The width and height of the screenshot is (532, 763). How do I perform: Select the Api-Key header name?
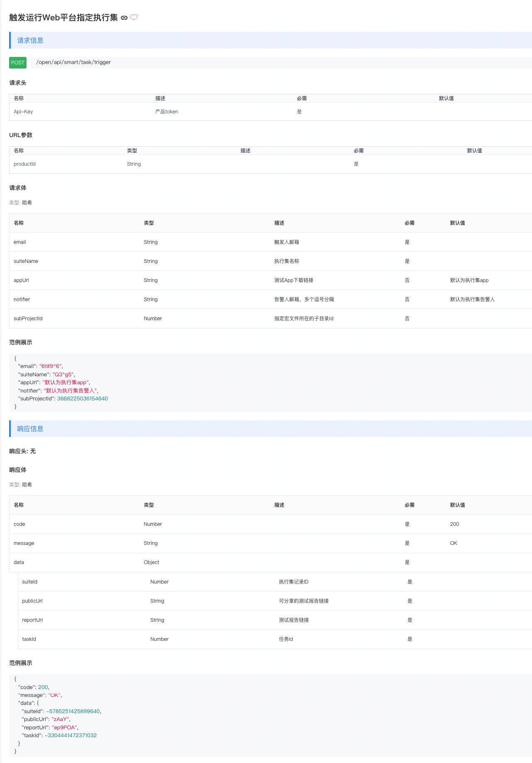pyautogui.click(x=23, y=112)
